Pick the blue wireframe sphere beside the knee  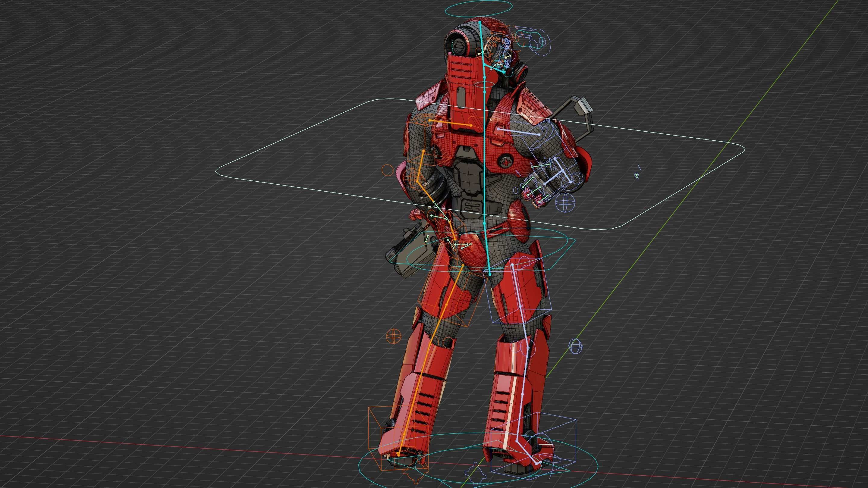point(576,346)
